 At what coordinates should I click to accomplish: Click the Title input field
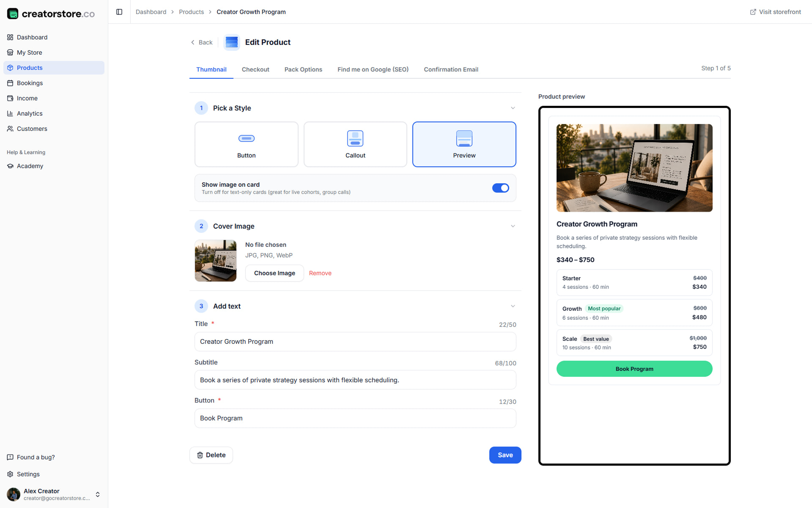(355, 342)
